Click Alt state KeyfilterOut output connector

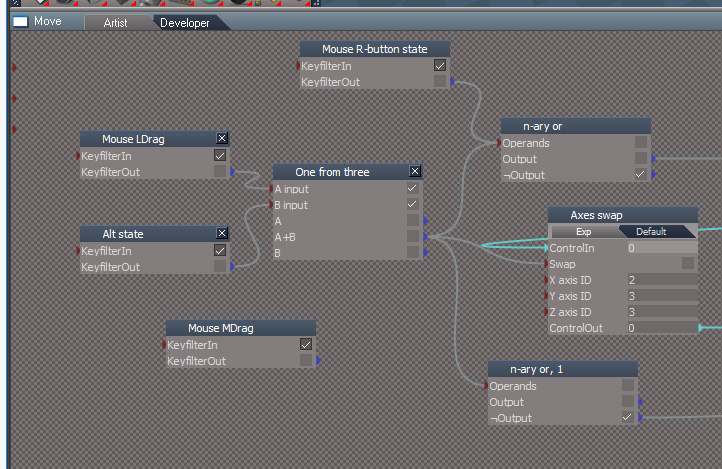click(233, 266)
